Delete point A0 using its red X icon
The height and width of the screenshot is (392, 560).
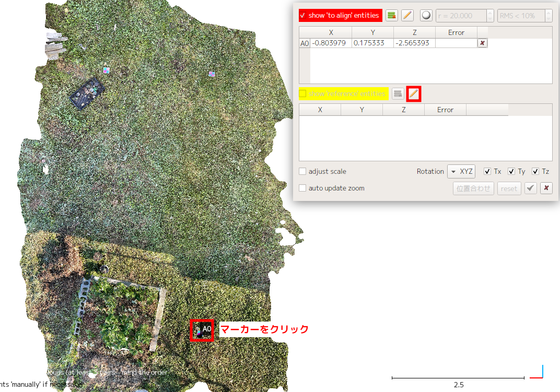coord(482,43)
